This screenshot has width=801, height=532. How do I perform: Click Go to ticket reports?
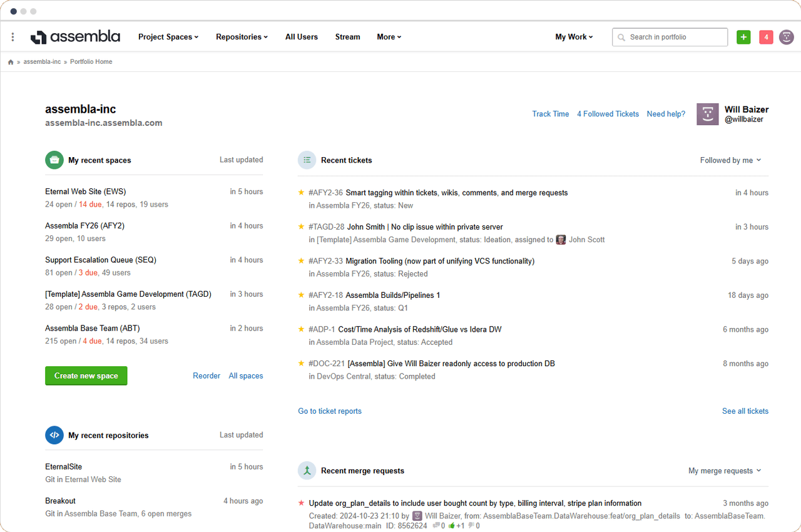coord(330,411)
